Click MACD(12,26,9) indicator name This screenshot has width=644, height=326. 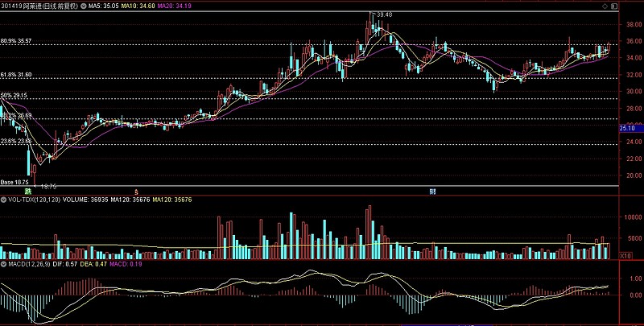29,264
